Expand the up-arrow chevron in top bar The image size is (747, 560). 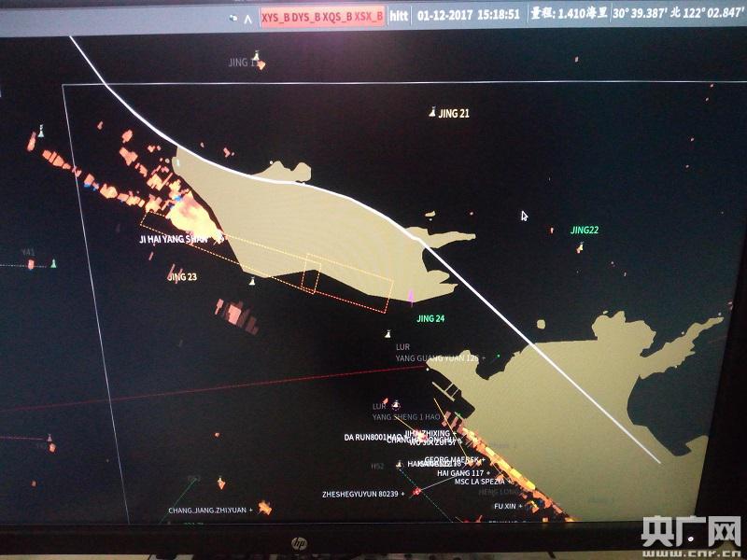[x=247, y=17]
